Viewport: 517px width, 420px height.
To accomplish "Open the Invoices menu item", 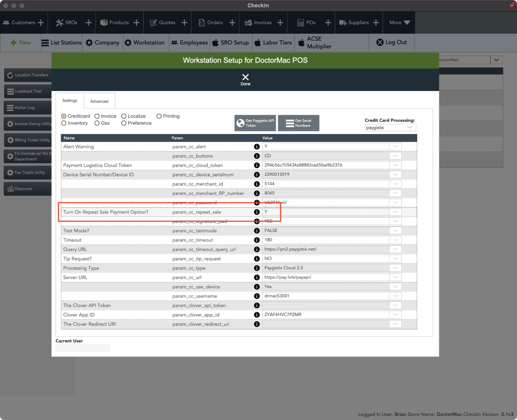I will (x=258, y=23).
